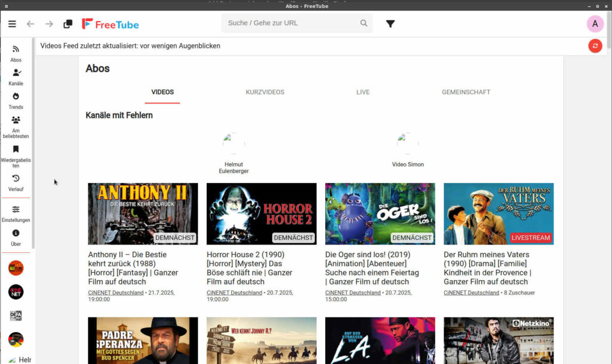Screen dimensions: 612x364
Task: Switch to the GEMEINSCHAFT tab
Action: tap(466, 93)
